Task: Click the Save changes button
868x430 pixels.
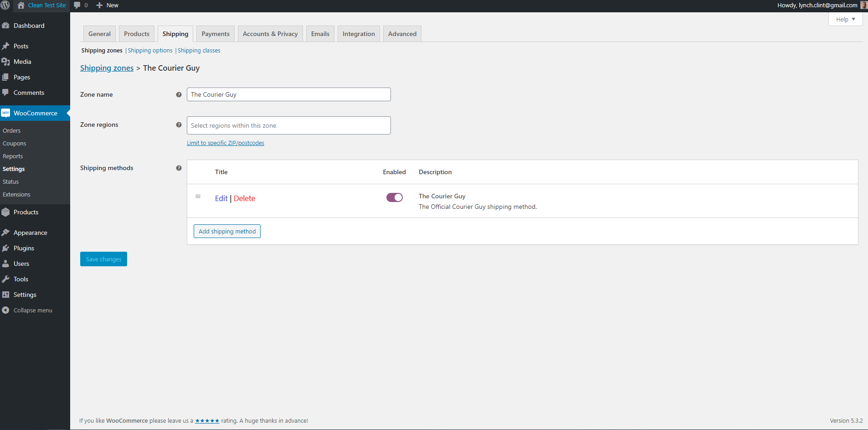Action: 103,259
